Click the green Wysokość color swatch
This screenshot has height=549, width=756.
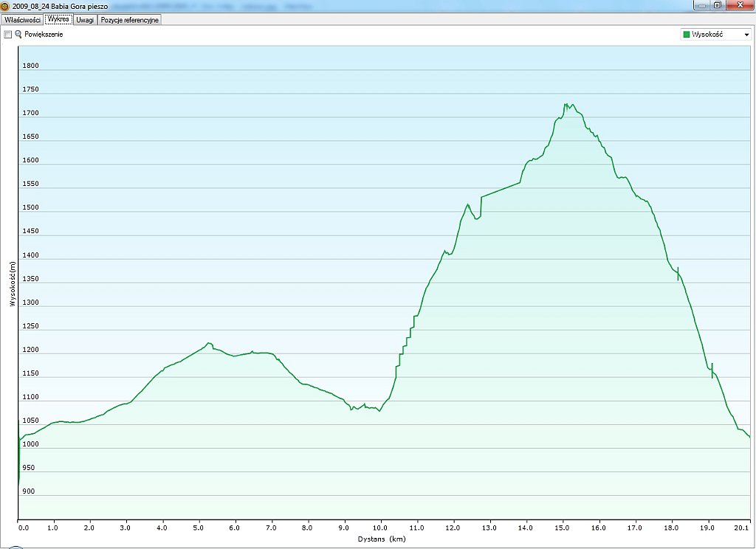click(687, 35)
